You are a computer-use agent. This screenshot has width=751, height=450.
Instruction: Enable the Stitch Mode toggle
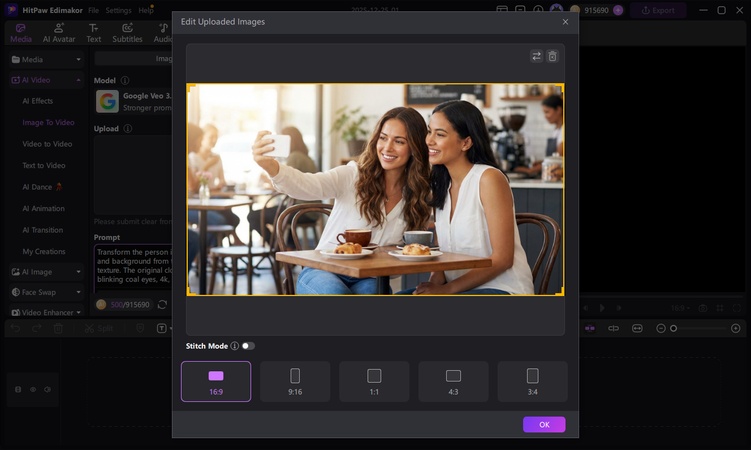point(248,346)
